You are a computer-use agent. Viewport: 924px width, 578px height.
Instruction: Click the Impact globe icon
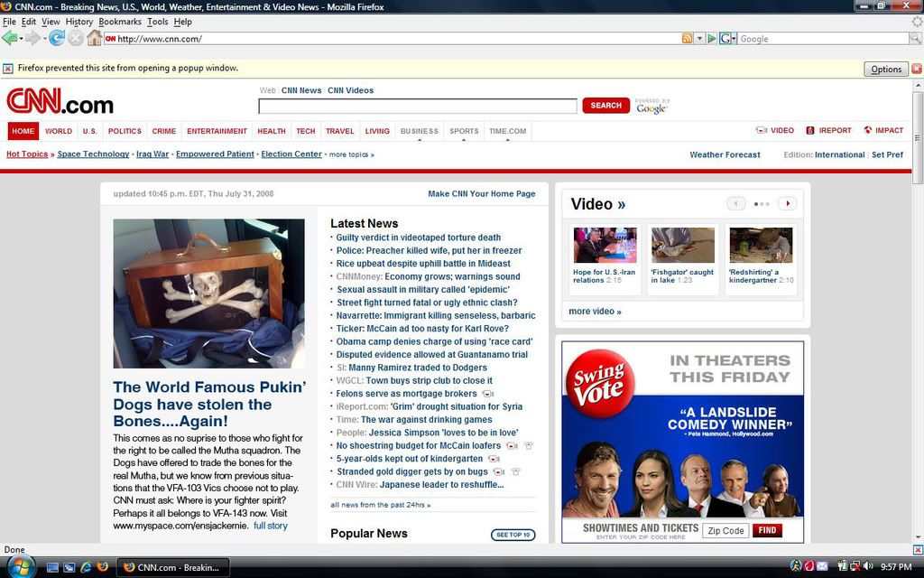(867, 130)
